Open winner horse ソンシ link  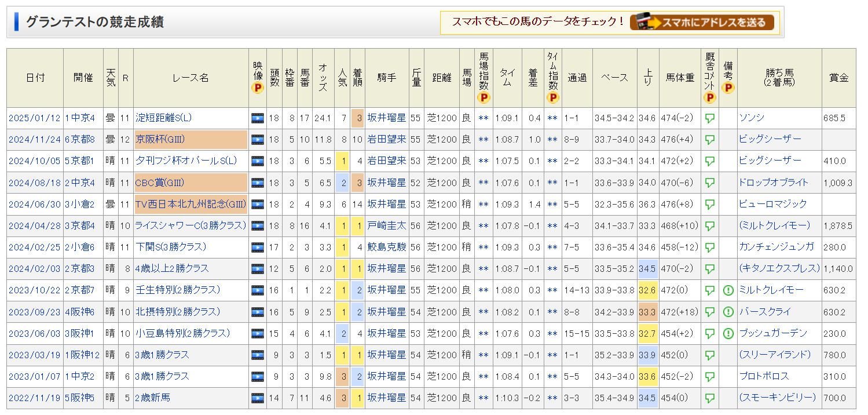pyautogui.click(x=752, y=118)
